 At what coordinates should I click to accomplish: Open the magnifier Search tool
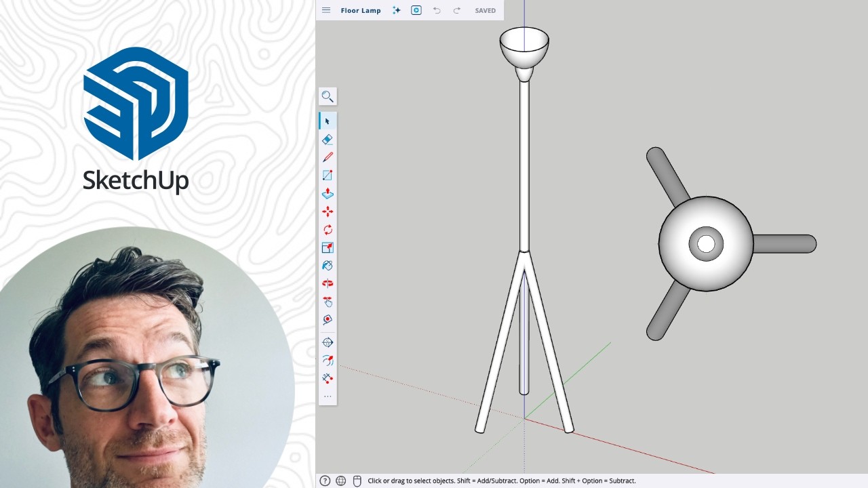click(x=328, y=96)
